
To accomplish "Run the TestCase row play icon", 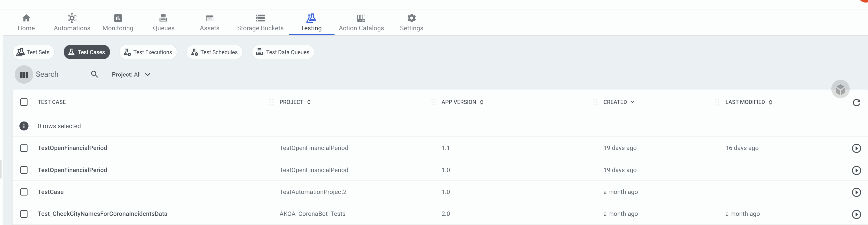I will coord(856,192).
